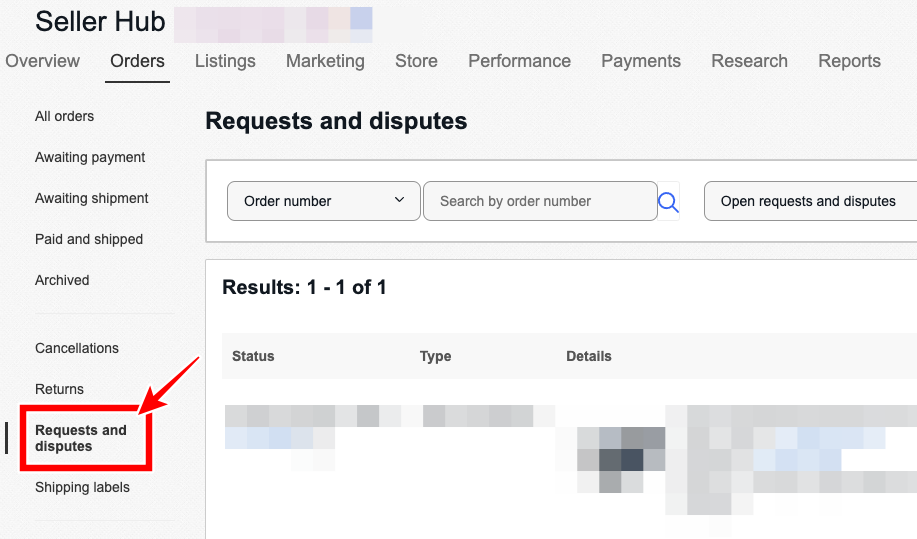Show Awaiting shipment orders
Image resolution: width=917 pixels, height=539 pixels.
[92, 198]
